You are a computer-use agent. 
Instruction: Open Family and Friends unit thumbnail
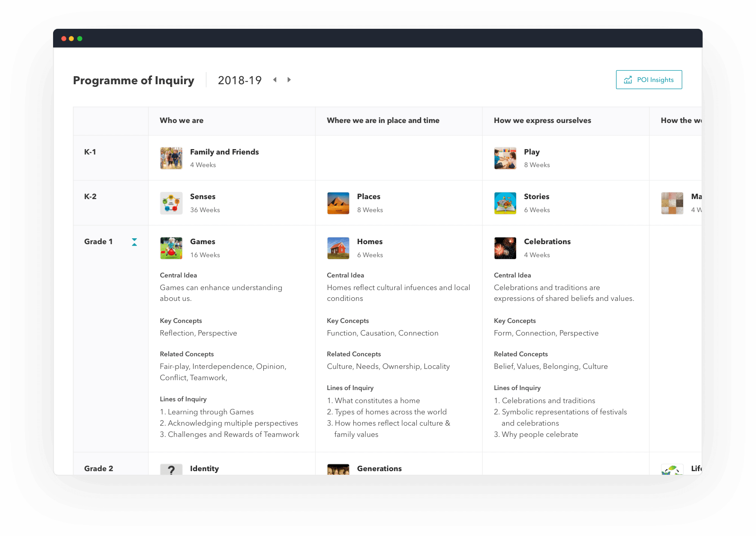coord(171,158)
